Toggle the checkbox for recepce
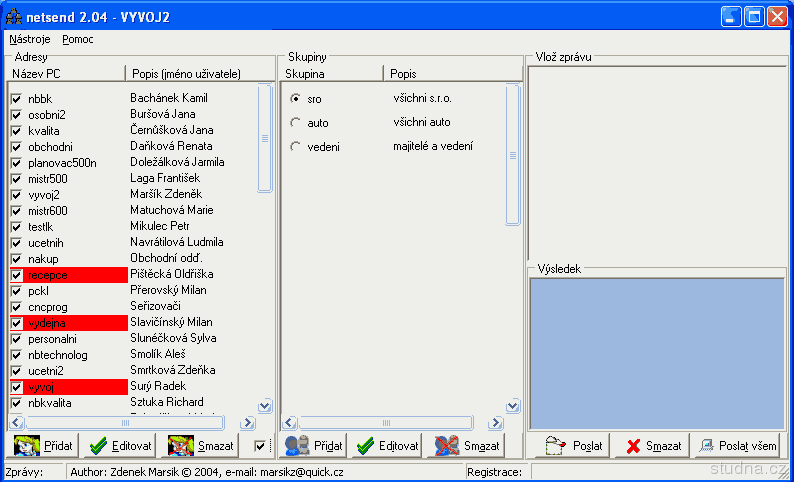The height and width of the screenshot is (482, 794). 16,275
